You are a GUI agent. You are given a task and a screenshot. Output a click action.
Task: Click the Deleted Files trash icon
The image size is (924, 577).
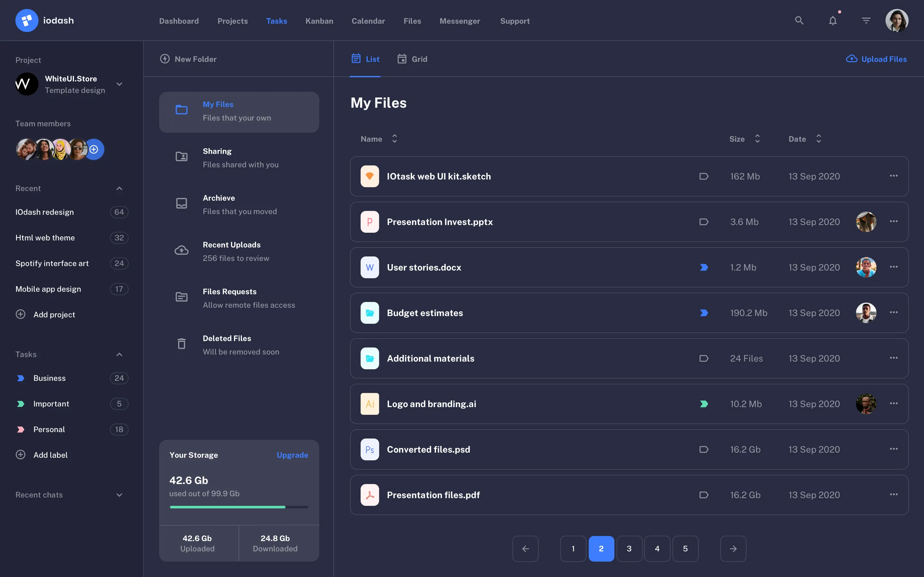point(181,343)
